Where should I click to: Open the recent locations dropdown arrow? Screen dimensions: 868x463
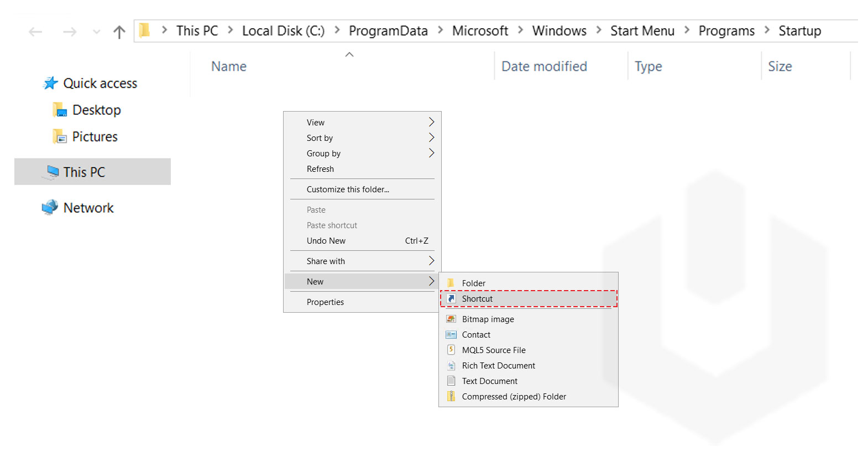pyautogui.click(x=97, y=32)
